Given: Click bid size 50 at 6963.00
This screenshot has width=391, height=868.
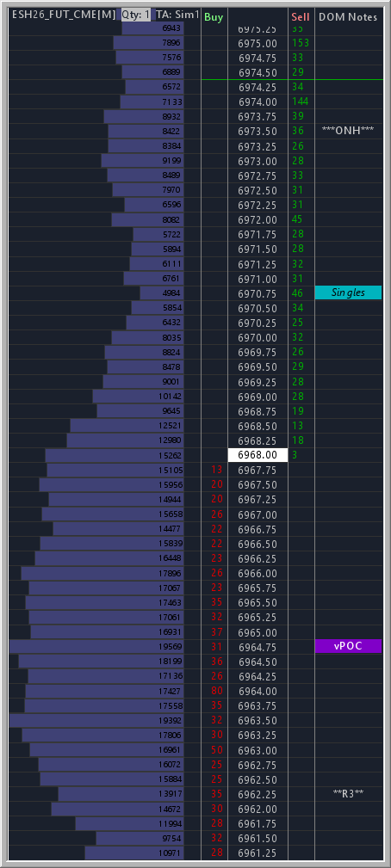Looking at the screenshot, I should coord(216,749).
